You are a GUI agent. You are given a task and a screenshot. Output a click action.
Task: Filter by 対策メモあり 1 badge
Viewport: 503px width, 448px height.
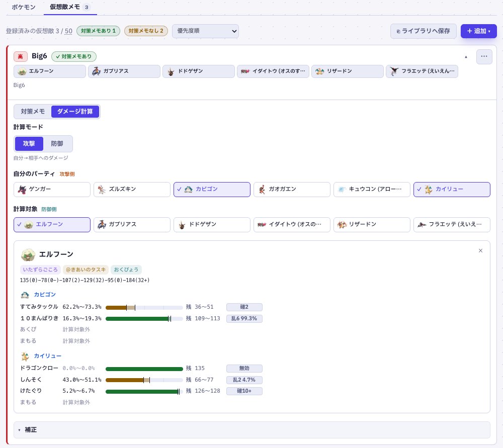(98, 31)
